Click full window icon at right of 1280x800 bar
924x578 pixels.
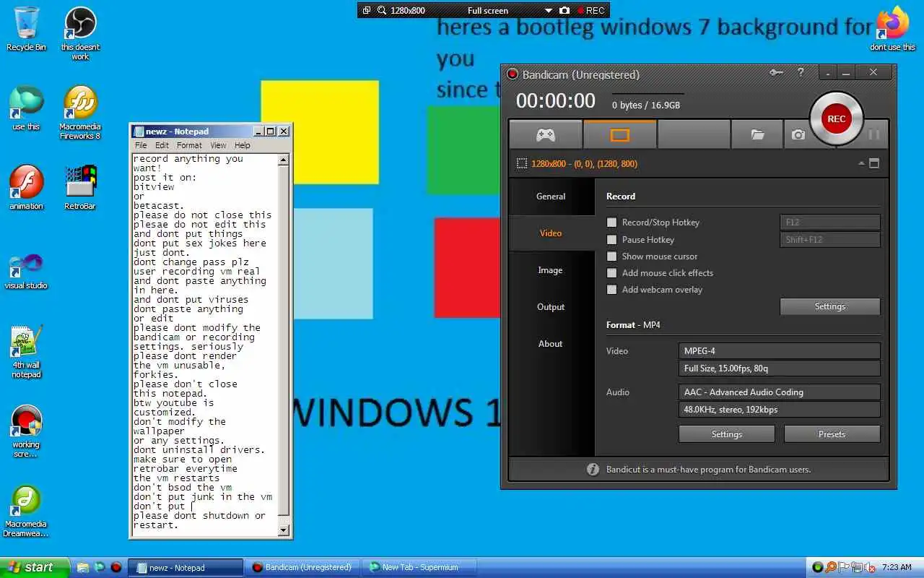pyautogui.click(x=874, y=164)
